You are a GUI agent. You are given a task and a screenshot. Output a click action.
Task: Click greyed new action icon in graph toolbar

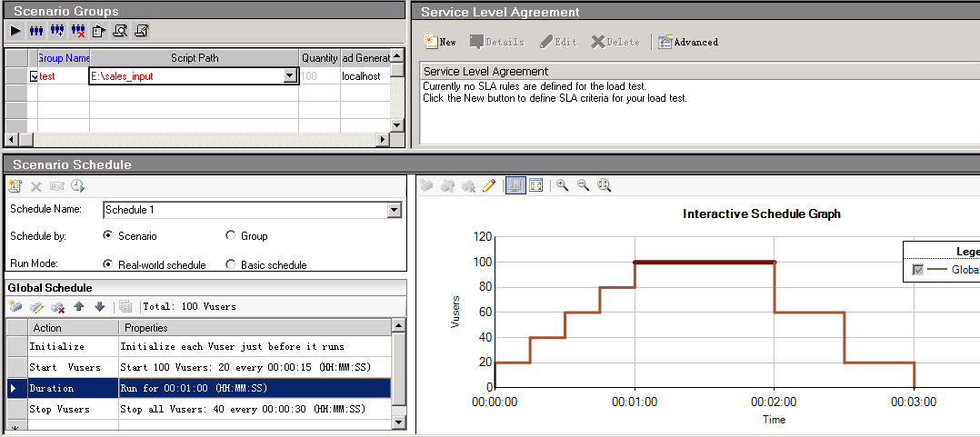pos(427,185)
